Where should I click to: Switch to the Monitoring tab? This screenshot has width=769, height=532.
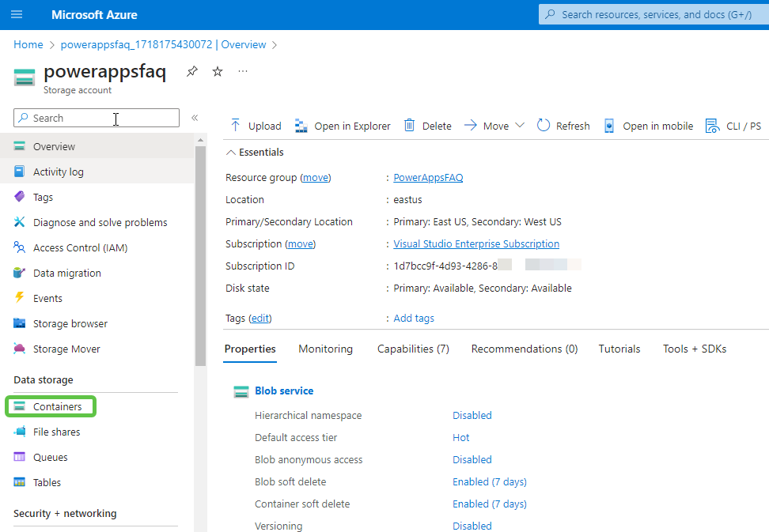[325, 349]
